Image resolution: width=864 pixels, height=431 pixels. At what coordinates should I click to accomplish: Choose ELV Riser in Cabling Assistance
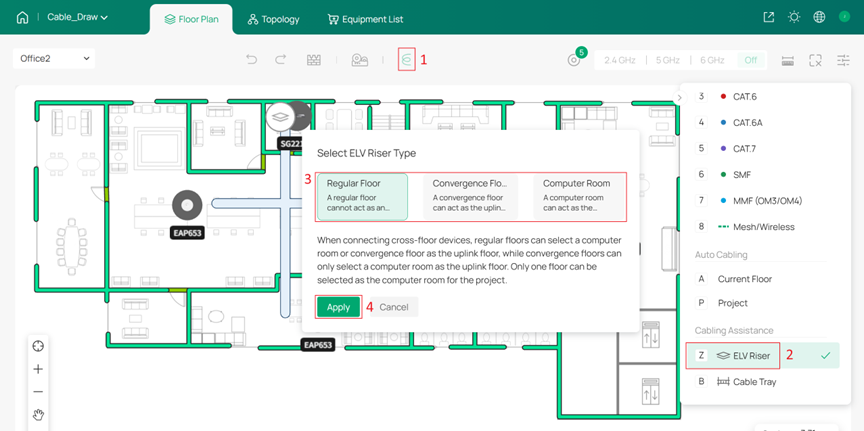[750, 355]
